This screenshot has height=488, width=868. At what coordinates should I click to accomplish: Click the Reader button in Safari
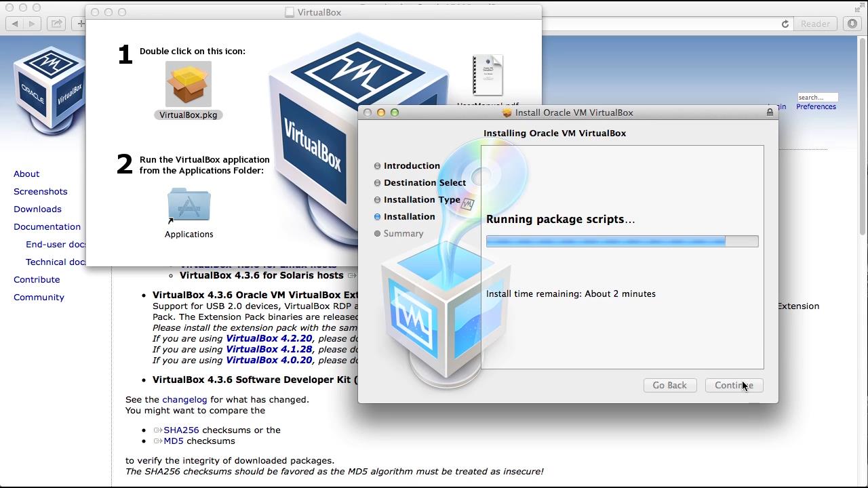(815, 24)
